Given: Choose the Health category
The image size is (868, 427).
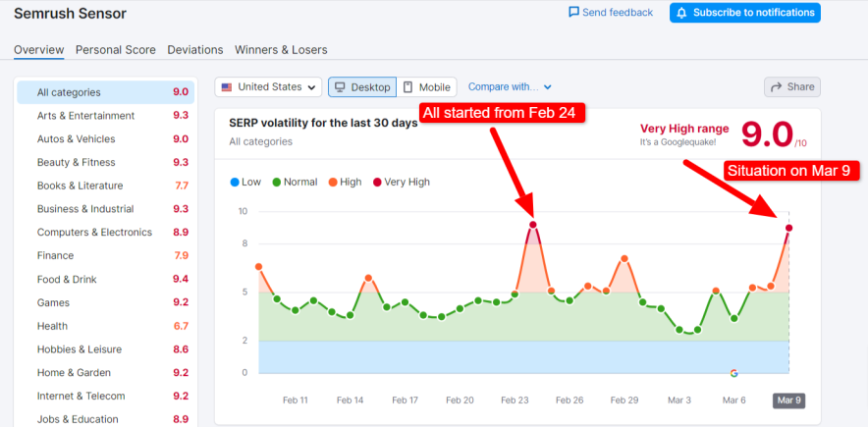Looking at the screenshot, I should click(106, 326).
